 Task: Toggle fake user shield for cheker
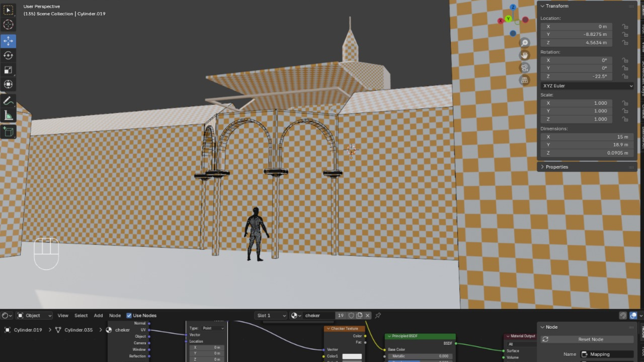(x=351, y=315)
